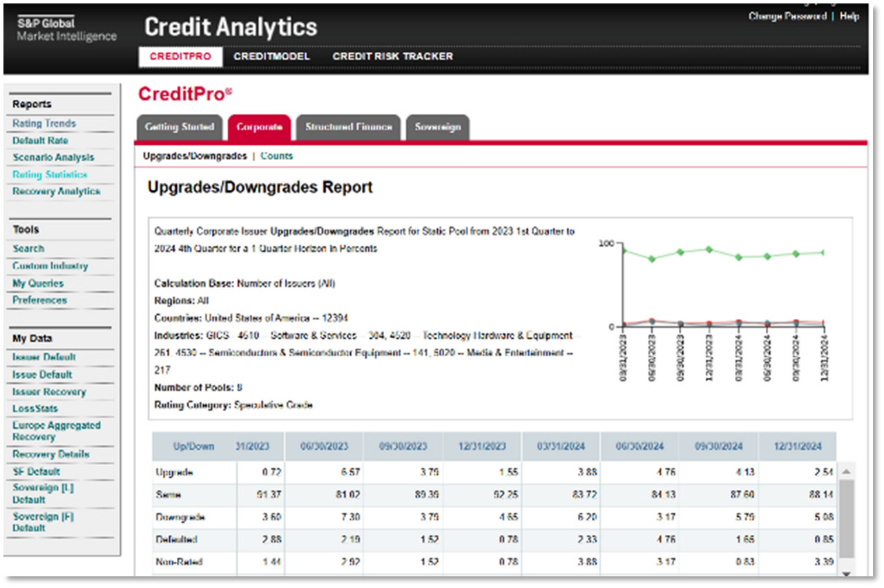The height and width of the screenshot is (588, 884).
Task: Click the 12/31/2023 column header
Action: click(x=482, y=447)
